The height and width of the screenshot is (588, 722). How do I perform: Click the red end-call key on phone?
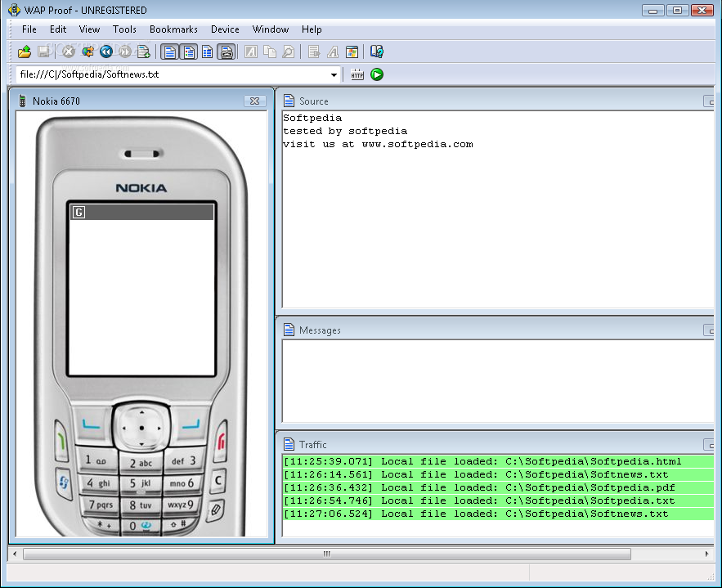click(x=222, y=441)
